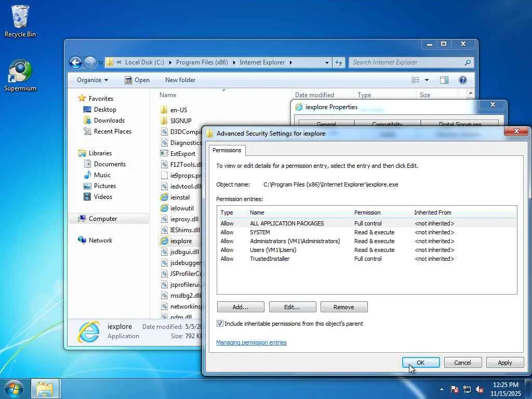The height and width of the screenshot is (399, 532).
Task: Click the Add... button
Action: pyautogui.click(x=241, y=307)
